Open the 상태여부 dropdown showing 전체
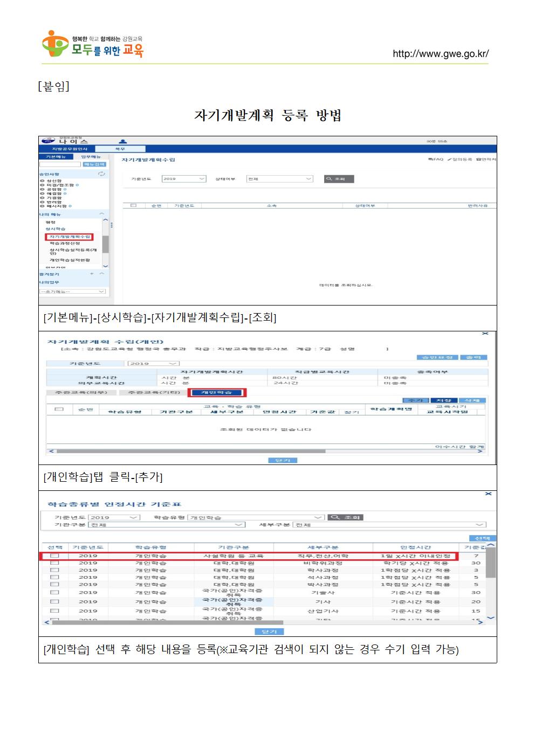The height and width of the screenshot is (756, 535). (279, 179)
